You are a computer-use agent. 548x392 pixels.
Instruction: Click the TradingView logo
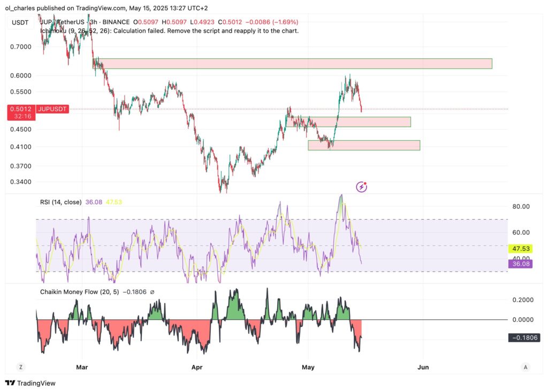tap(31, 383)
